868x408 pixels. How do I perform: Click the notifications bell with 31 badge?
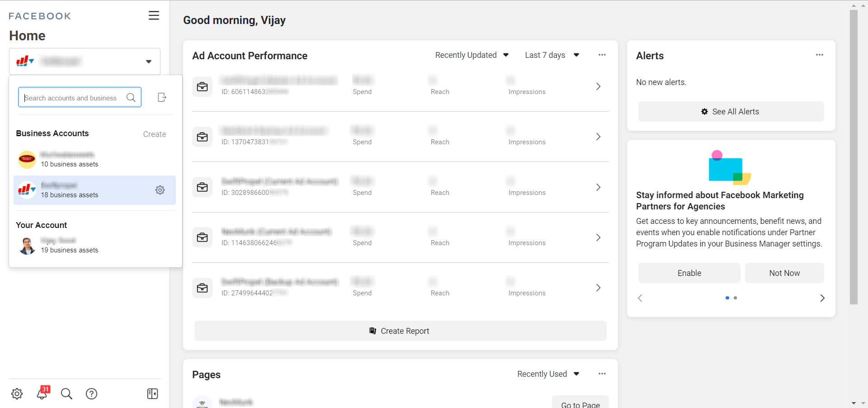coord(42,393)
